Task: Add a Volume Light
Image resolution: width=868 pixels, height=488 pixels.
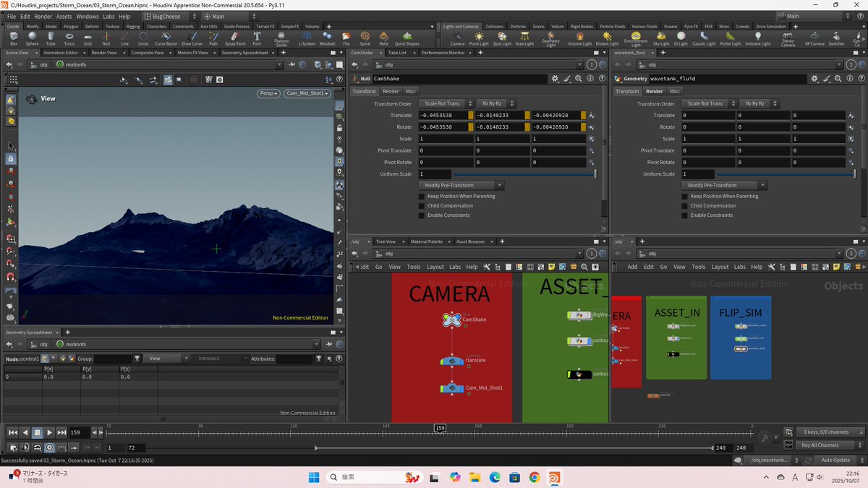Action: click(579, 38)
